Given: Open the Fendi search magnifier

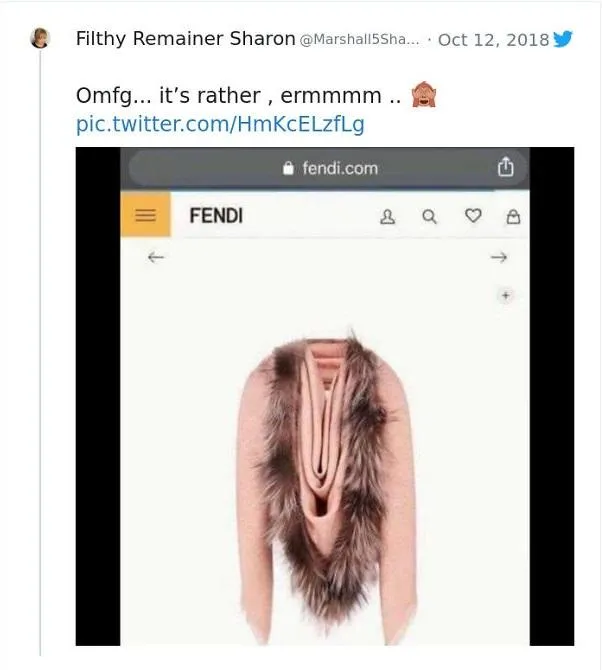Looking at the screenshot, I should (x=429, y=216).
